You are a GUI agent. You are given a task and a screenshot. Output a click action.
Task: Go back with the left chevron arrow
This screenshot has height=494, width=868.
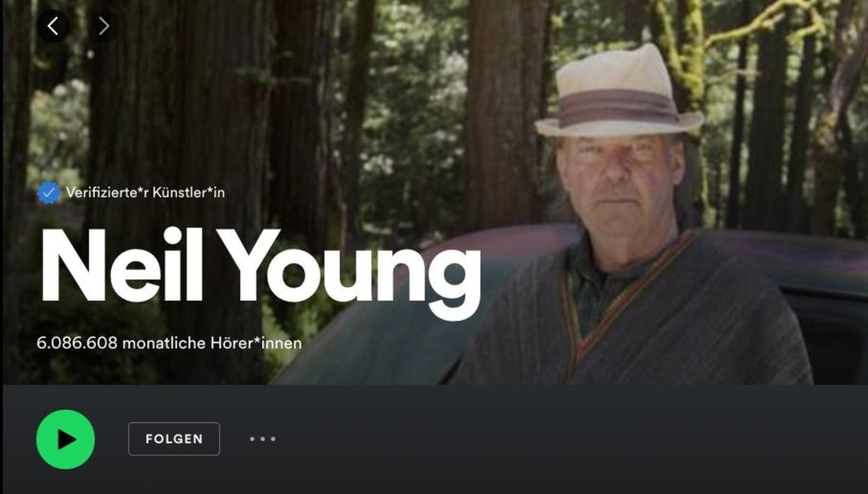[x=53, y=26]
